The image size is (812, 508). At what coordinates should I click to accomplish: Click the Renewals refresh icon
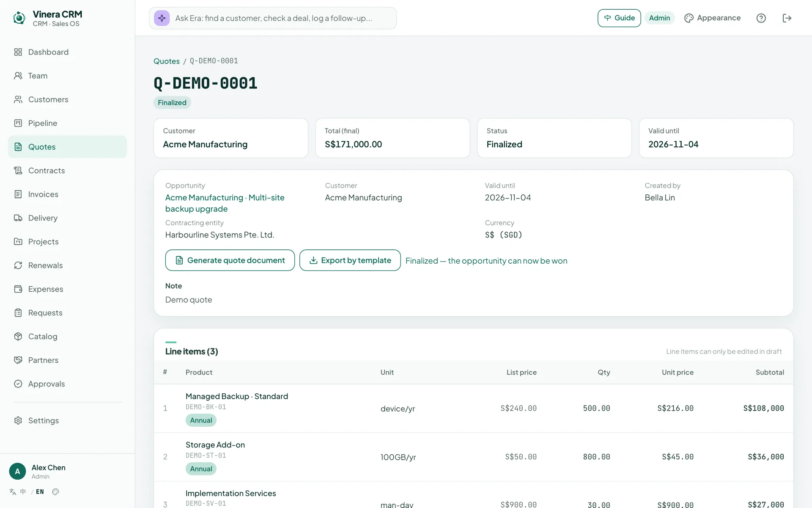18,265
